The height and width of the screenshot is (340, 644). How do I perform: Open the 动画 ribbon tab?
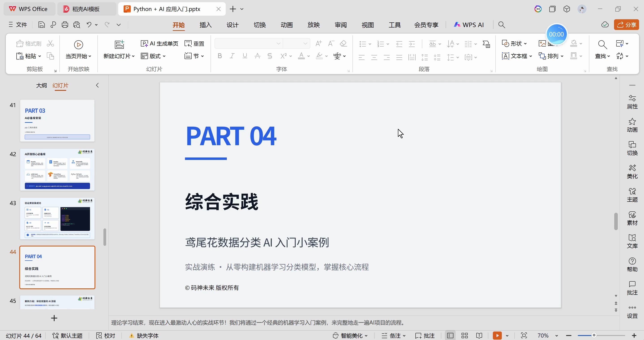click(x=286, y=25)
